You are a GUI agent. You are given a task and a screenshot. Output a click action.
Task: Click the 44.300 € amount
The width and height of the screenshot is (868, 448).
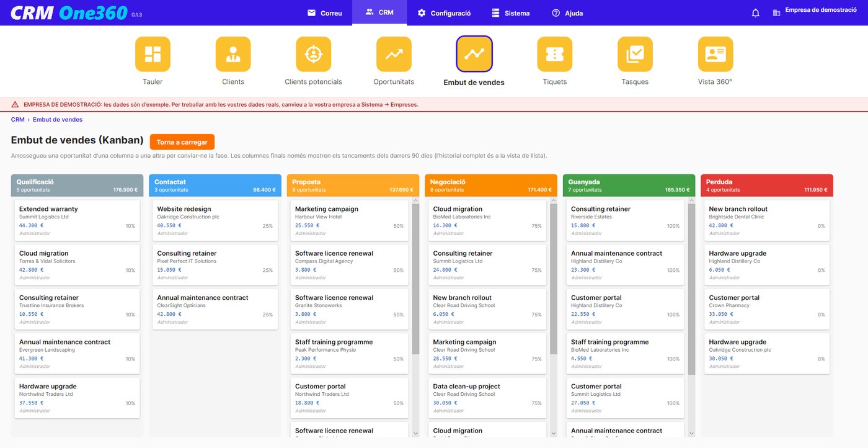(x=31, y=226)
